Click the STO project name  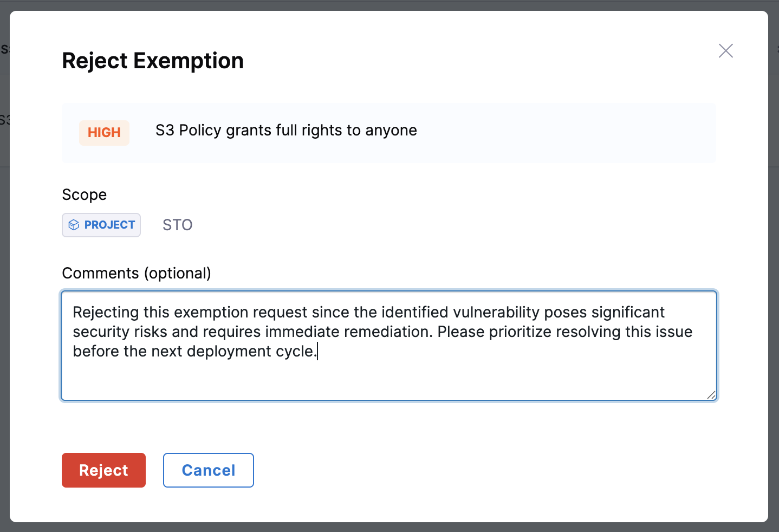pyautogui.click(x=177, y=225)
